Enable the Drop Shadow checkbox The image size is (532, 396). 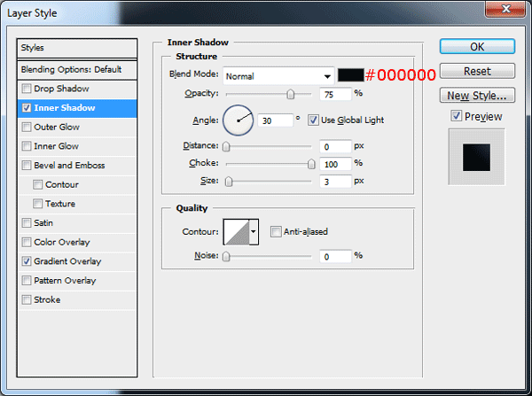point(27,89)
